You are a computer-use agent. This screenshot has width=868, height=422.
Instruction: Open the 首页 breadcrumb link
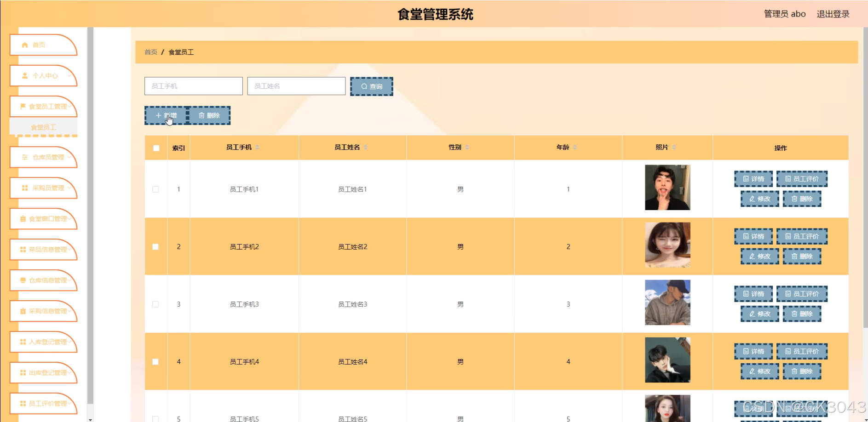150,52
